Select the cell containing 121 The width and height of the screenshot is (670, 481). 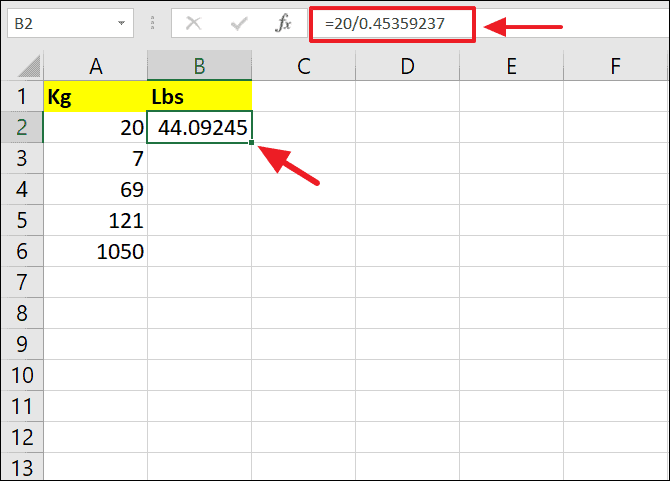click(96, 221)
